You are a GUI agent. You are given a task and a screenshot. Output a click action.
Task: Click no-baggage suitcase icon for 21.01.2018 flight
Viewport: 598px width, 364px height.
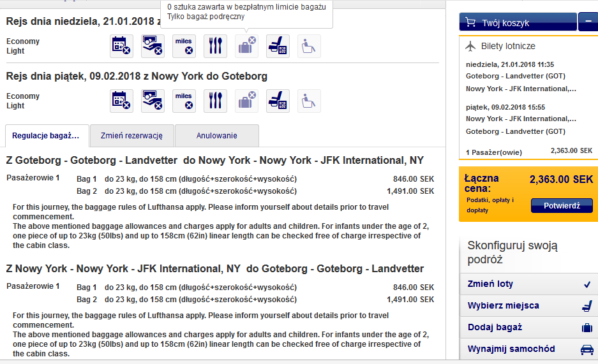click(246, 46)
